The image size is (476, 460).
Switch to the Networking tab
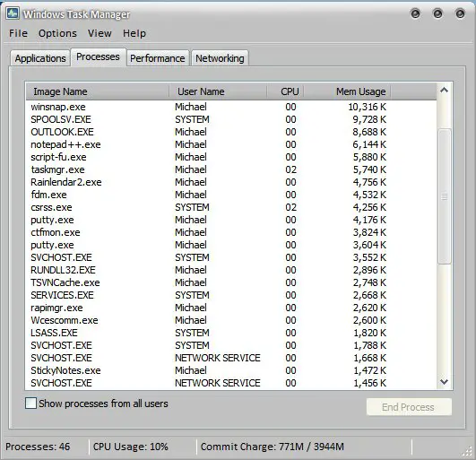point(220,58)
